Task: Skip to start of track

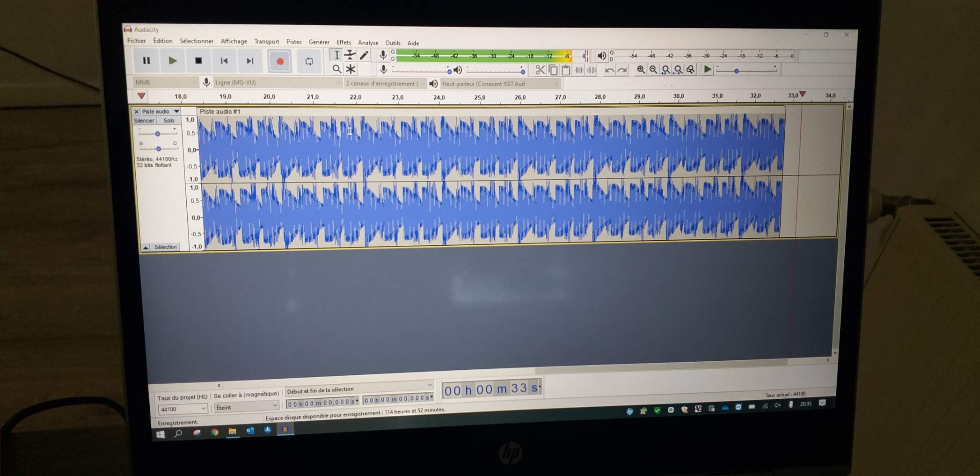Action: point(224,61)
